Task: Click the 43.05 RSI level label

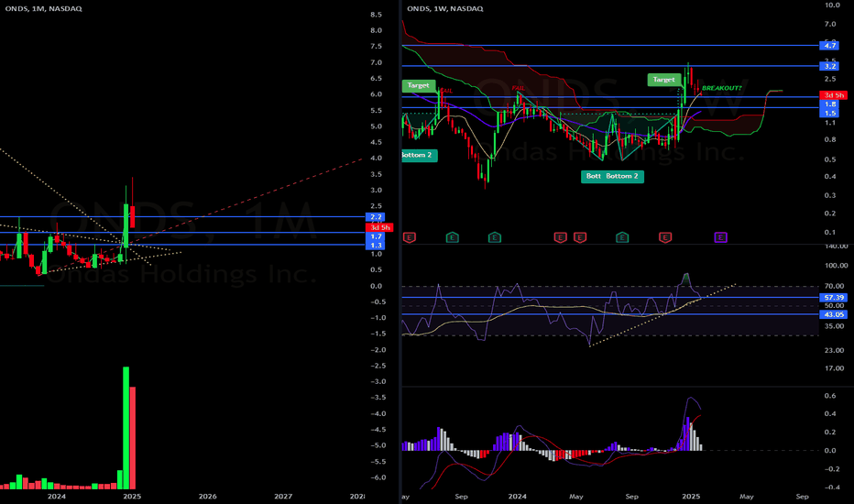Action: pyautogui.click(x=833, y=314)
